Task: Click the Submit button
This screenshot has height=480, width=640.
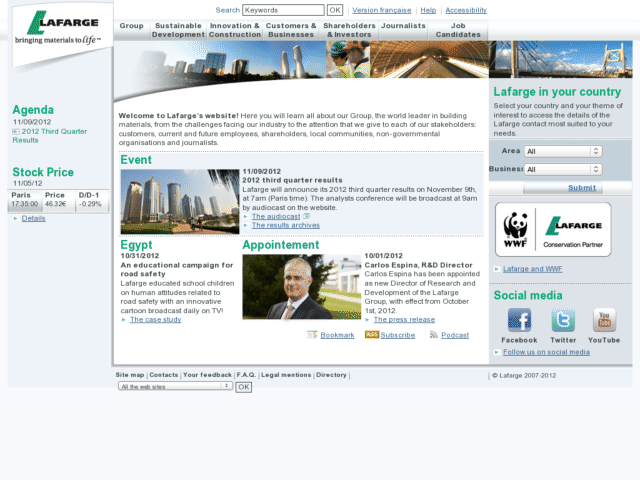Action: click(x=582, y=188)
